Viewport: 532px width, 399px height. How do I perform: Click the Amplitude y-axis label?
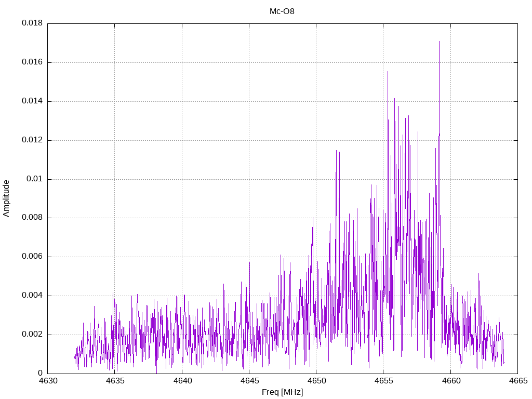[7, 198]
